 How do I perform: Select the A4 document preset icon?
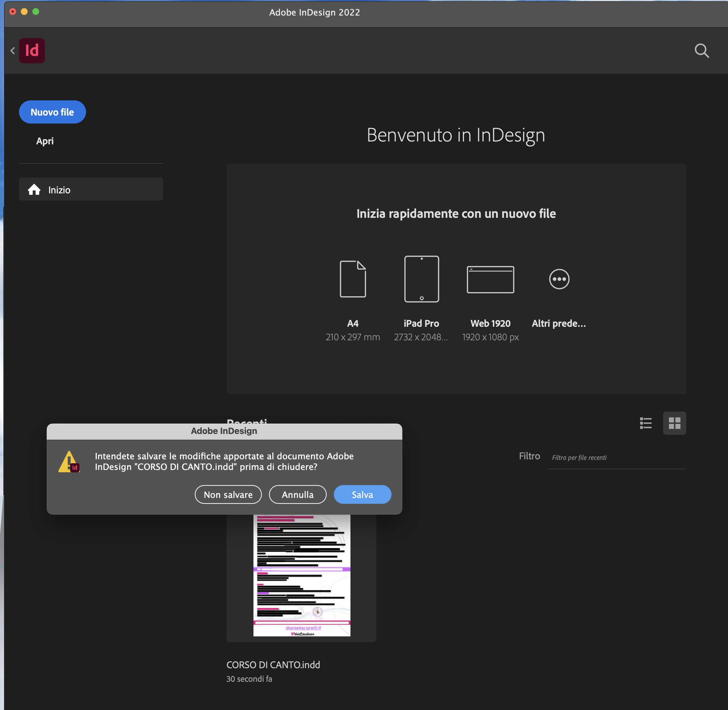(353, 279)
